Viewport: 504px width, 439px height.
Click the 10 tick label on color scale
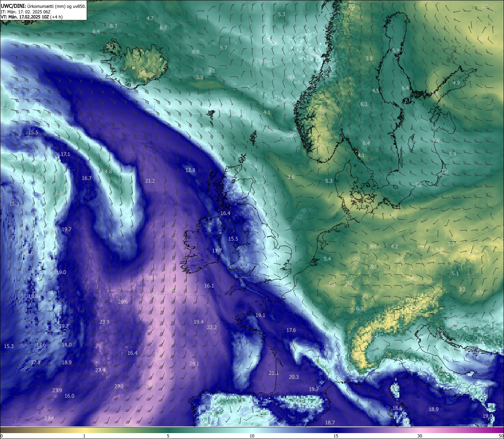click(252, 436)
